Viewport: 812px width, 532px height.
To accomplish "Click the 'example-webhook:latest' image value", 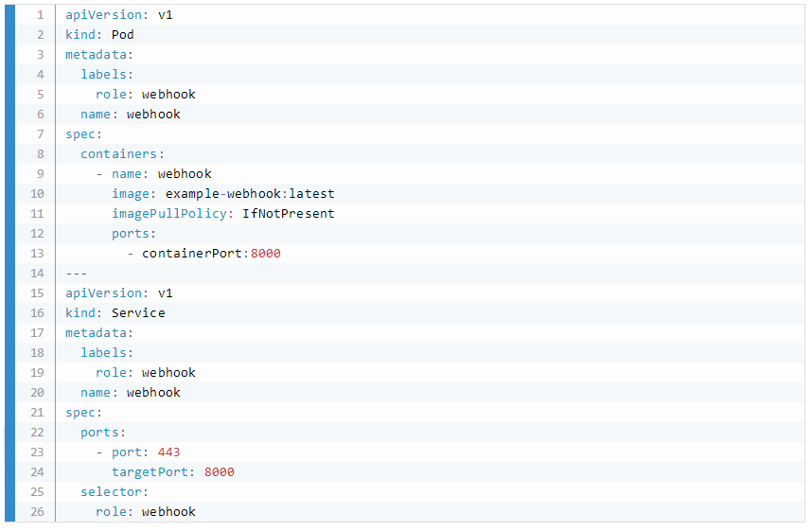I will click(250, 194).
